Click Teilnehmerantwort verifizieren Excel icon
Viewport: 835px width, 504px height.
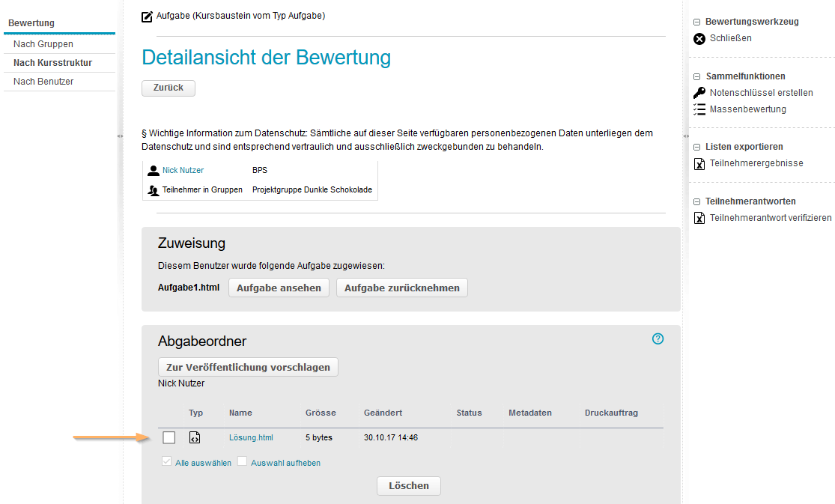698,217
